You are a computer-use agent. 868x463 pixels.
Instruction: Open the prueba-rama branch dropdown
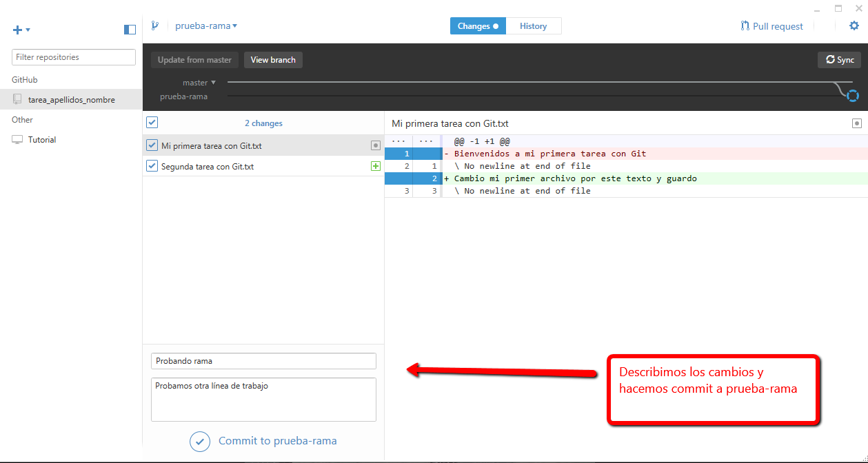206,25
